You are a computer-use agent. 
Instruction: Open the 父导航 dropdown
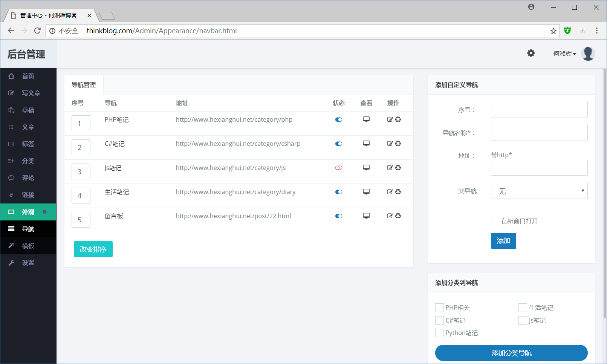[x=539, y=191]
